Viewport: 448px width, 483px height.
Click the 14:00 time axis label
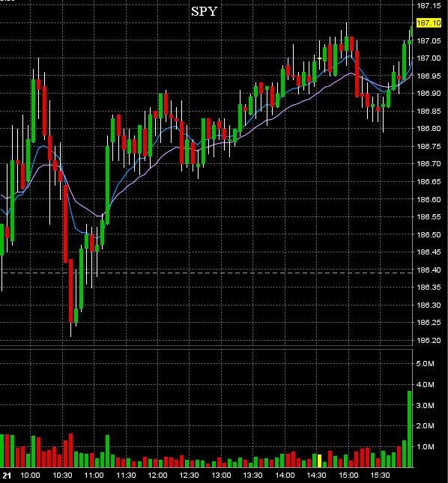coord(285,476)
